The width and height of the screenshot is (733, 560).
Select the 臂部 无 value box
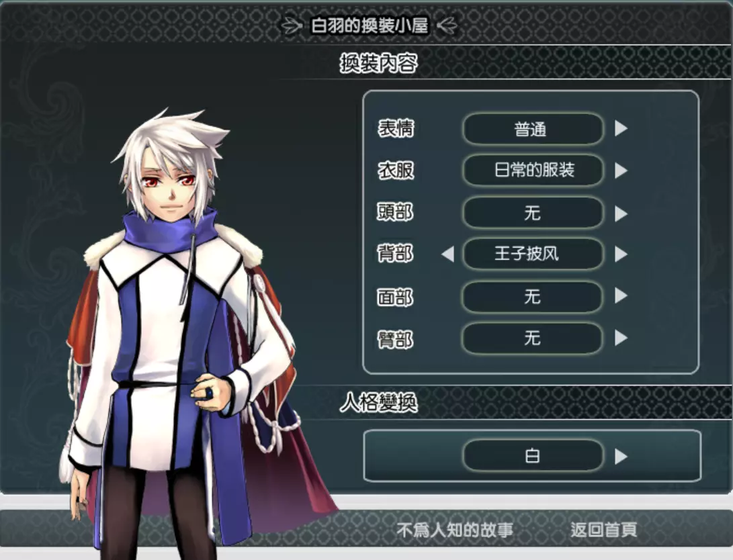pyautogui.click(x=533, y=338)
